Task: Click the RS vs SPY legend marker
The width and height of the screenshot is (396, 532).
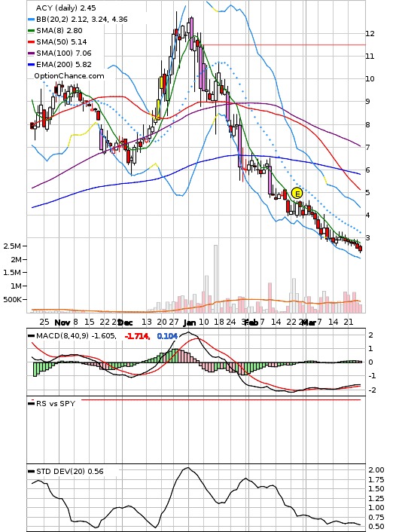Action: click(x=31, y=403)
